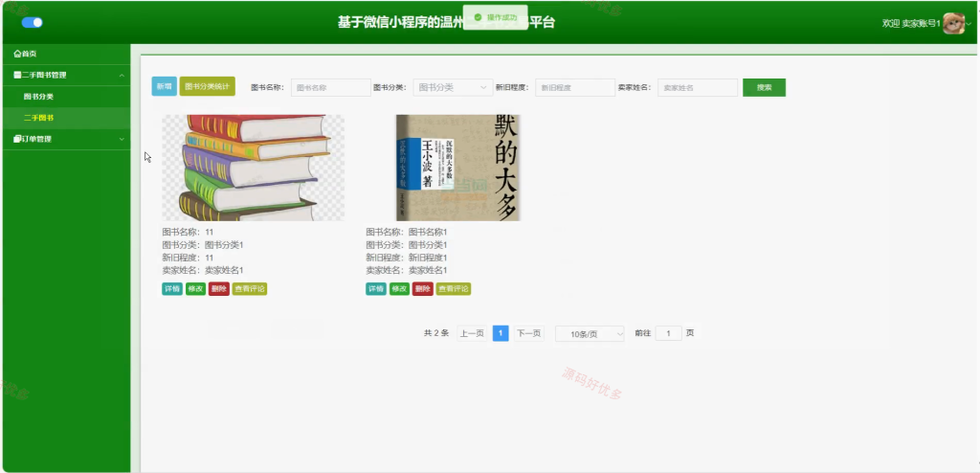Click the 新增 button

click(x=165, y=86)
